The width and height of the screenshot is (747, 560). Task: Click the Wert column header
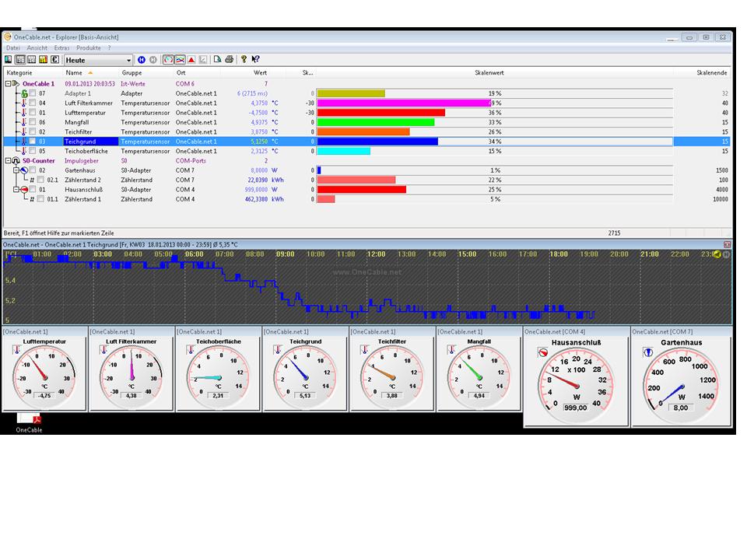[260, 72]
